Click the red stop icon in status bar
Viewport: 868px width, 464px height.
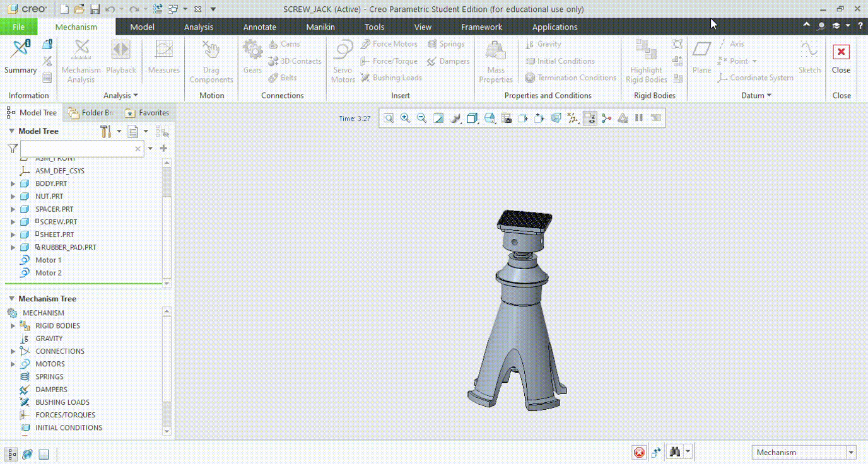click(639, 452)
